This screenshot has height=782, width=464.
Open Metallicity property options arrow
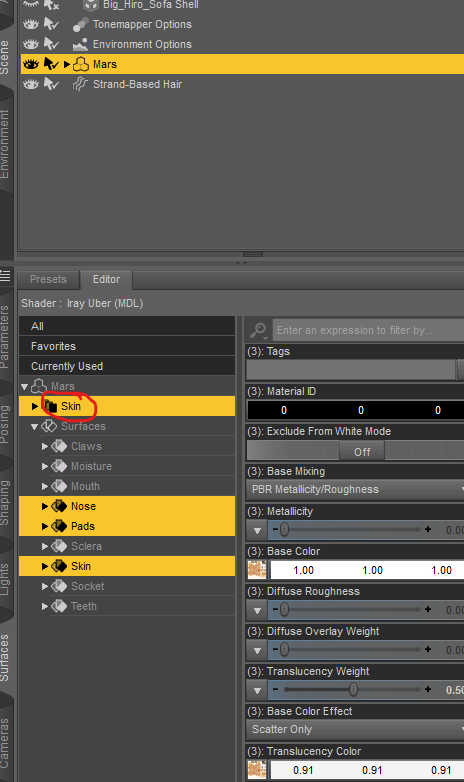257,530
